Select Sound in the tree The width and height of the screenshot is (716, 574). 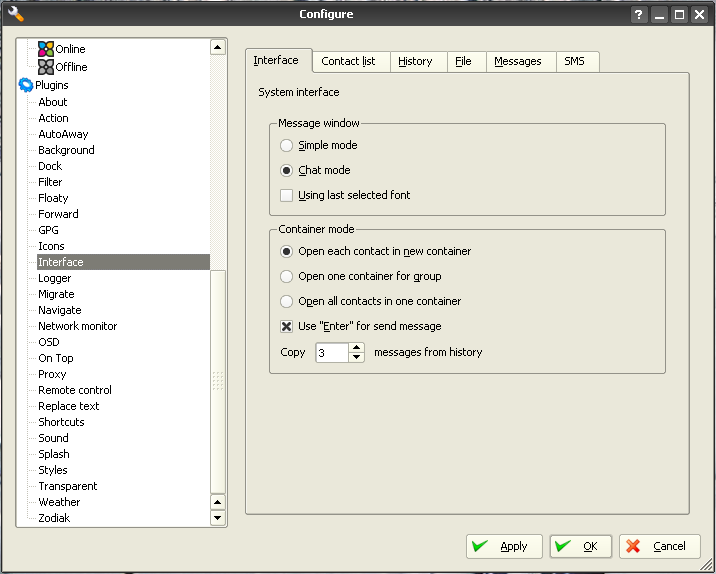point(53,438)
